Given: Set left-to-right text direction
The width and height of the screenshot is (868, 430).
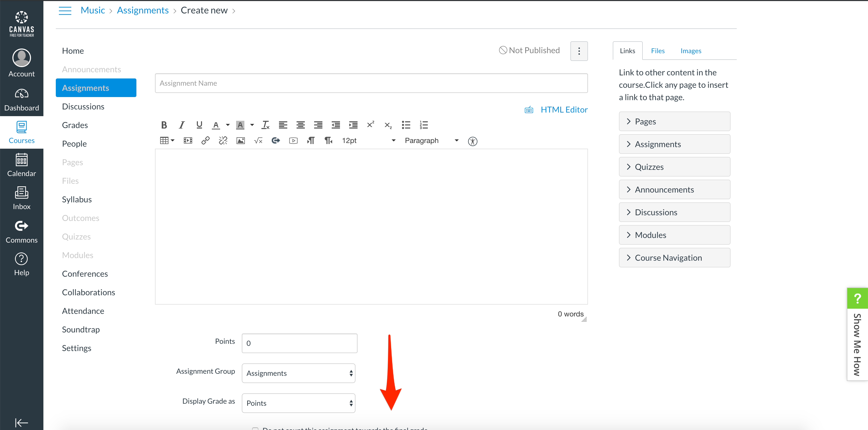Looking at the screenshot, I should (x=311, y=140).
